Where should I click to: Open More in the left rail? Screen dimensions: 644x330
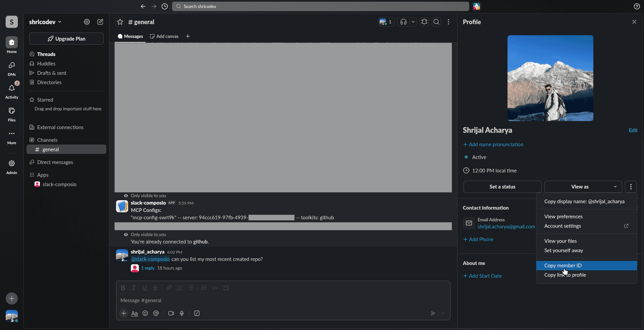[x=12, y=137]
